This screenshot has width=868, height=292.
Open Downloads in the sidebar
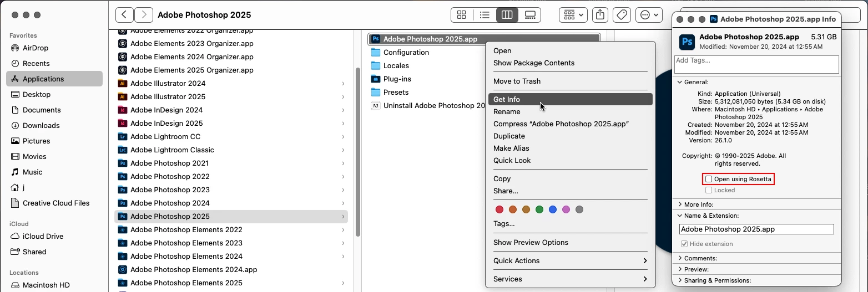[54, 125]
